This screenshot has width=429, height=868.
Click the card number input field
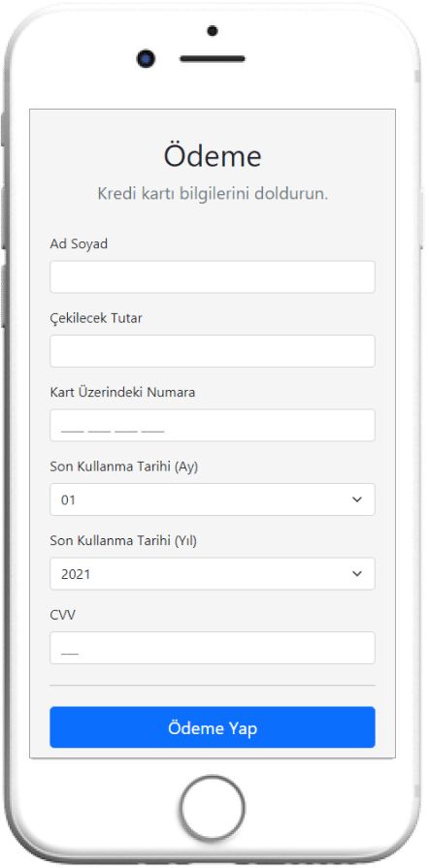pyautogui.click(x=213, y=425)
